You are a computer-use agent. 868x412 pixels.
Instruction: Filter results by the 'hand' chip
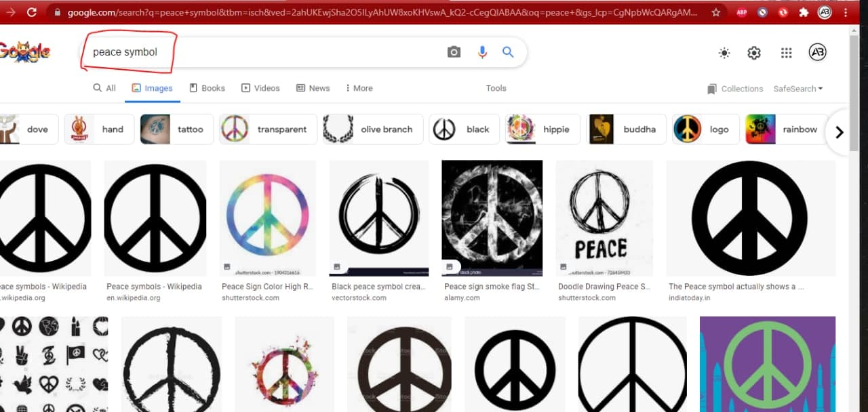click(x=99, y=129)
